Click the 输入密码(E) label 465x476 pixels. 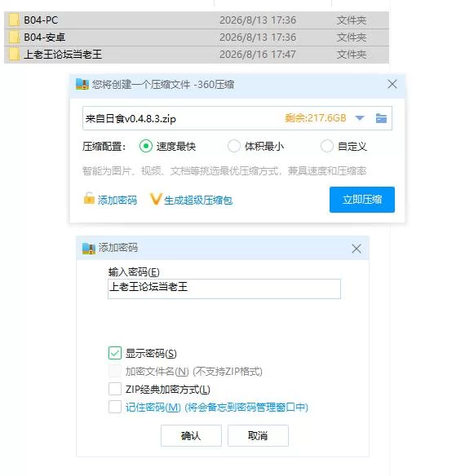[x=134, y=271]
